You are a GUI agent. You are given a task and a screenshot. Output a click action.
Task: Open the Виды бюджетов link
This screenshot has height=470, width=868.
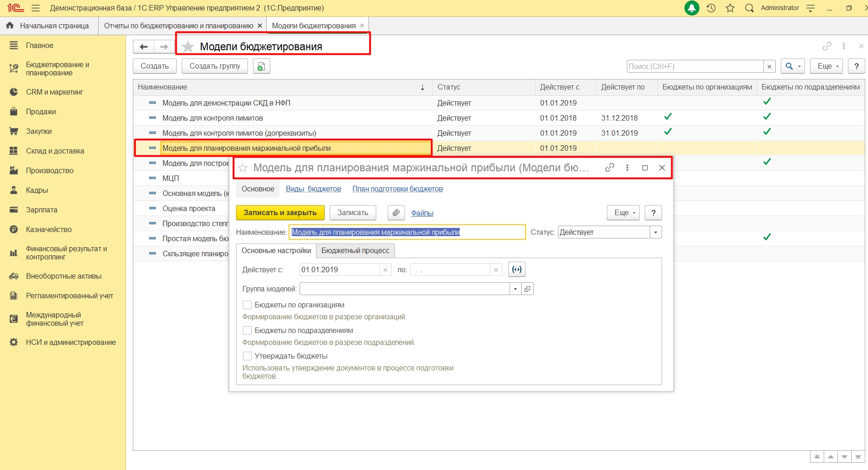(313, 189)
